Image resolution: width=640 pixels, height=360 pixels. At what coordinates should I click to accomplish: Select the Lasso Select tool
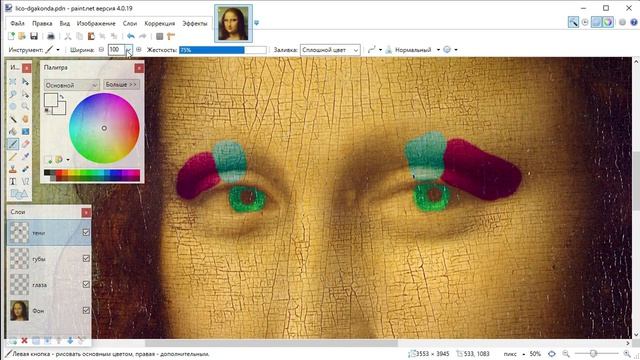tap(13, 94)
